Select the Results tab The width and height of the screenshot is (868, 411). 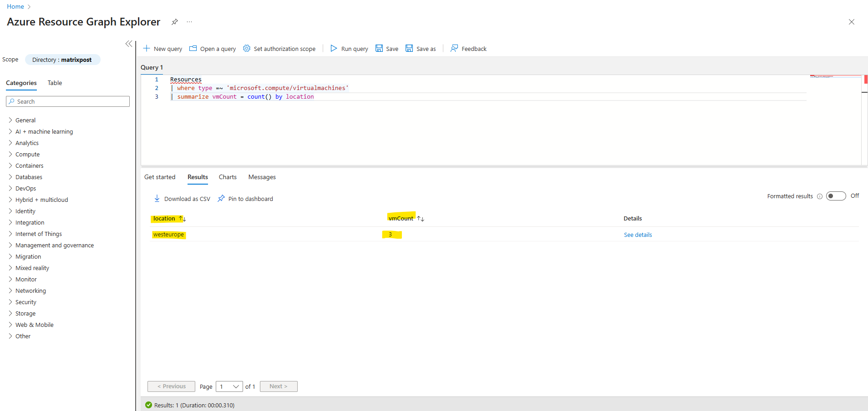198,177
